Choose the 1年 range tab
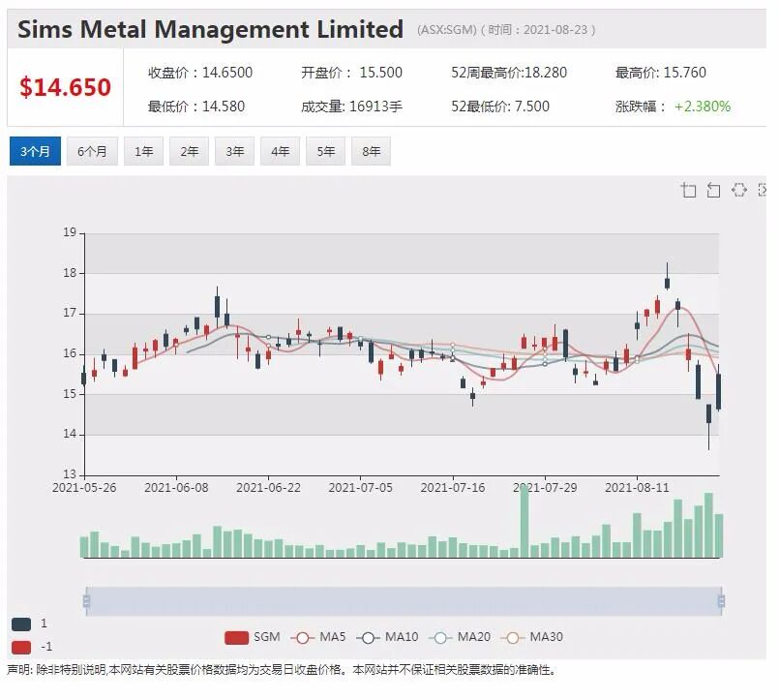Screen dimensions: 779x700 click(x=143, y=151)
